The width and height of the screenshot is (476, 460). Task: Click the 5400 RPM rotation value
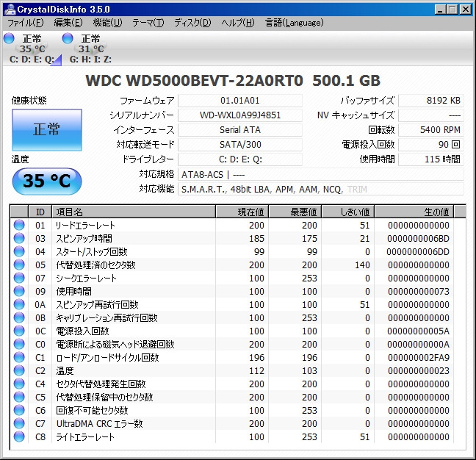click(x=430, y=130)
